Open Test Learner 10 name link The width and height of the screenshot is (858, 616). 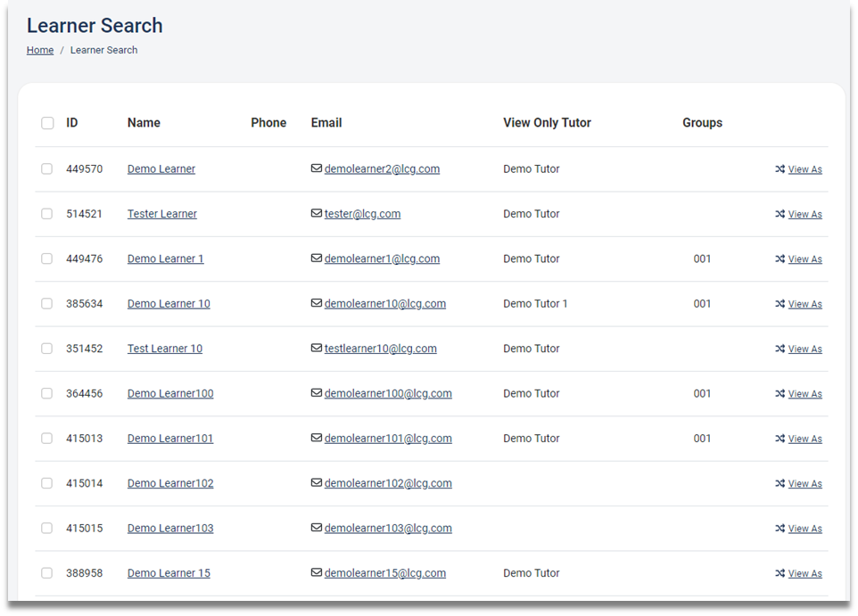pyautogui.click(x=165, y=349)
